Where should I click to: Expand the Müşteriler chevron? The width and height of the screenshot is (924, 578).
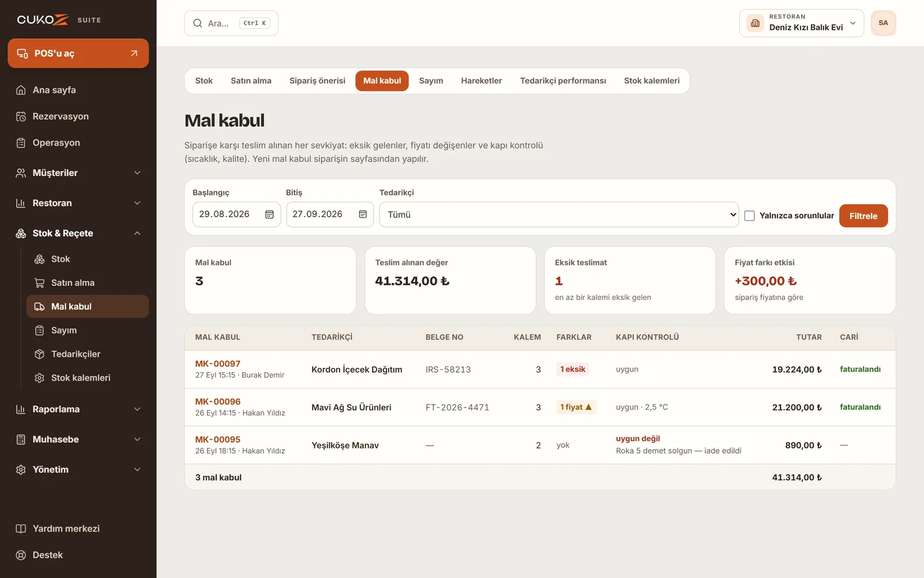(x=137, y=173)
